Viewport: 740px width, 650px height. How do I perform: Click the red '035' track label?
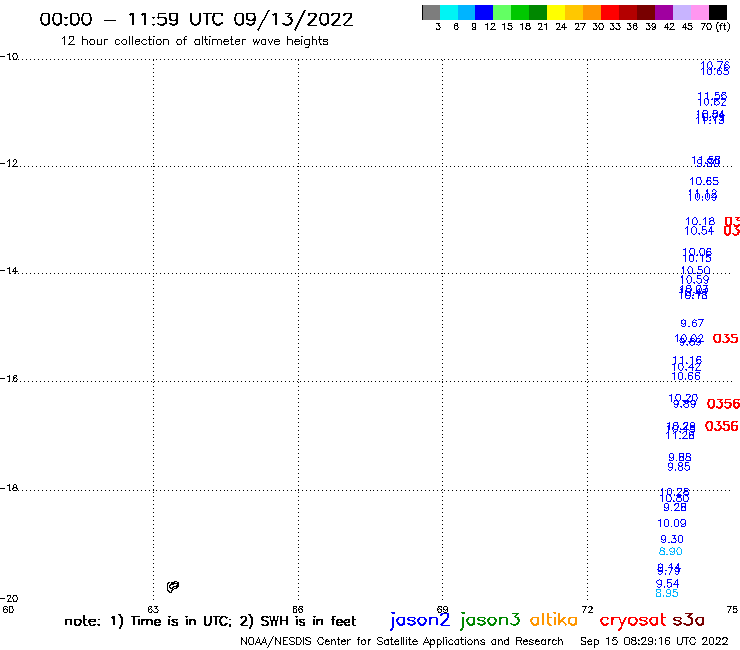click(x=725, y=338)
